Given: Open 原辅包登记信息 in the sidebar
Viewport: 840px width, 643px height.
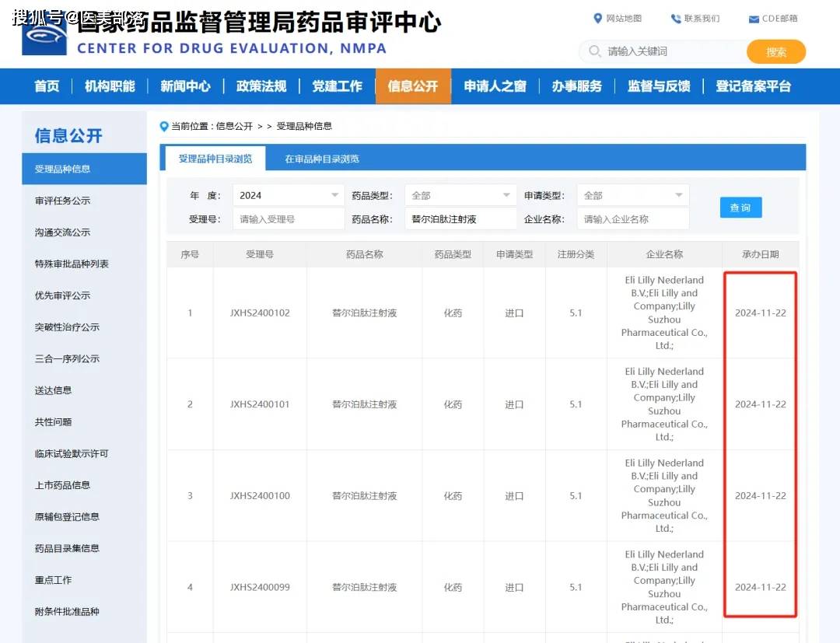Looking at the screenshot, I should point(67,516).
